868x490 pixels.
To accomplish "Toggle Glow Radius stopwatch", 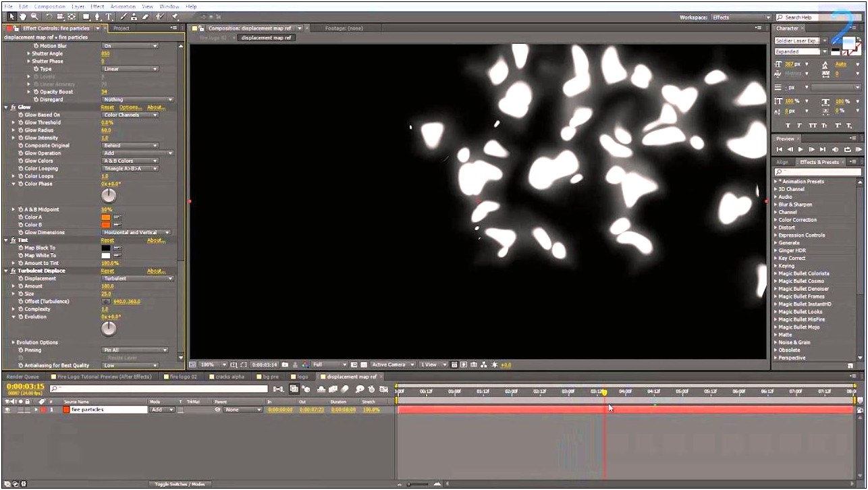I will coord(21,130).
